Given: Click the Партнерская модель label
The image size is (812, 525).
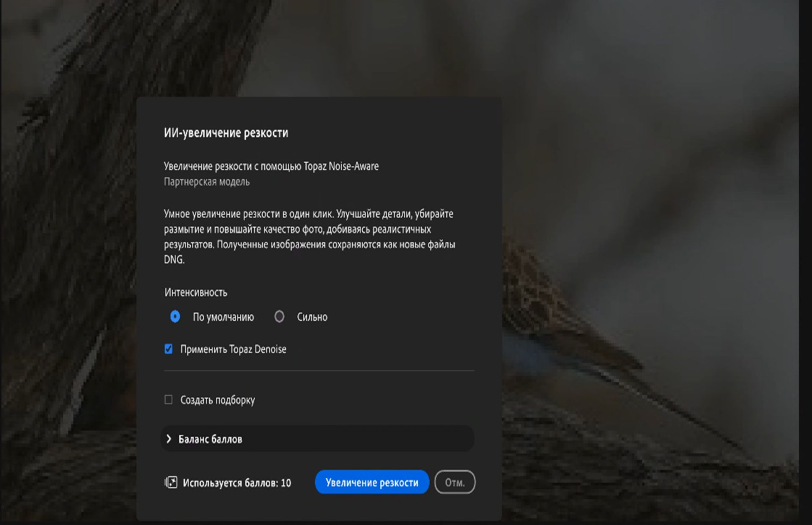Looking at the screenshot, I should pos(206,182).
